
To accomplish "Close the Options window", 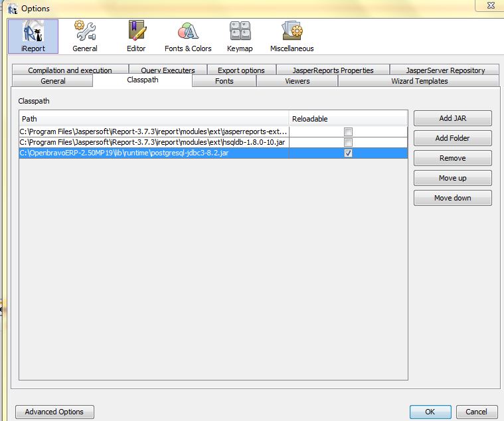I will pos(491,5).
